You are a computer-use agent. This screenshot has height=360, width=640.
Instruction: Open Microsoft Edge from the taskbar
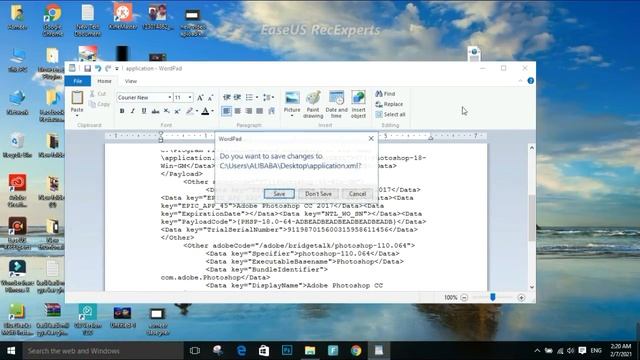(x=241, y=351)
